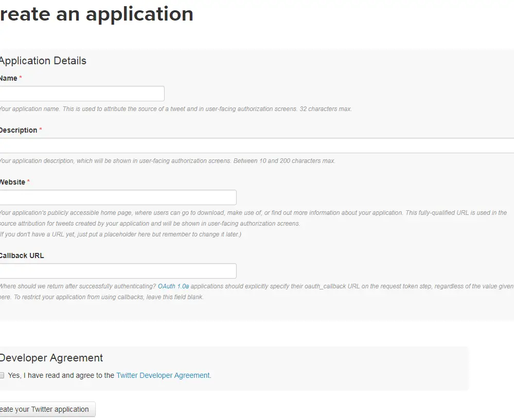
Task: Click the 'Yes, I have read and agree' text
Action: coord(61,375)
